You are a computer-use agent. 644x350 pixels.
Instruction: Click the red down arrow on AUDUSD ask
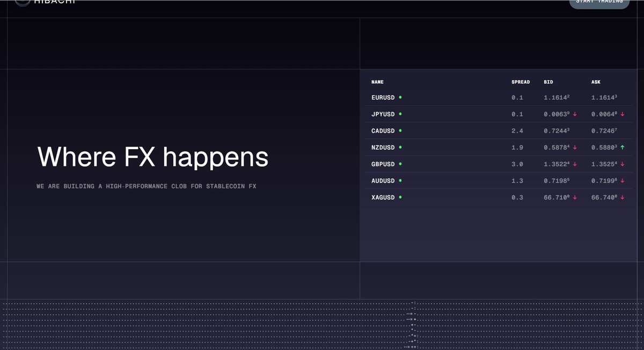click(x=623, y=181)
